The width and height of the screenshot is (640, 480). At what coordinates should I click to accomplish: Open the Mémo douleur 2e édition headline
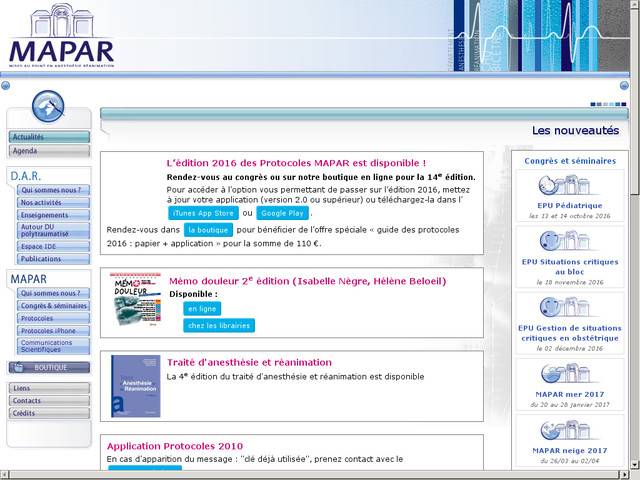(308, 281)
